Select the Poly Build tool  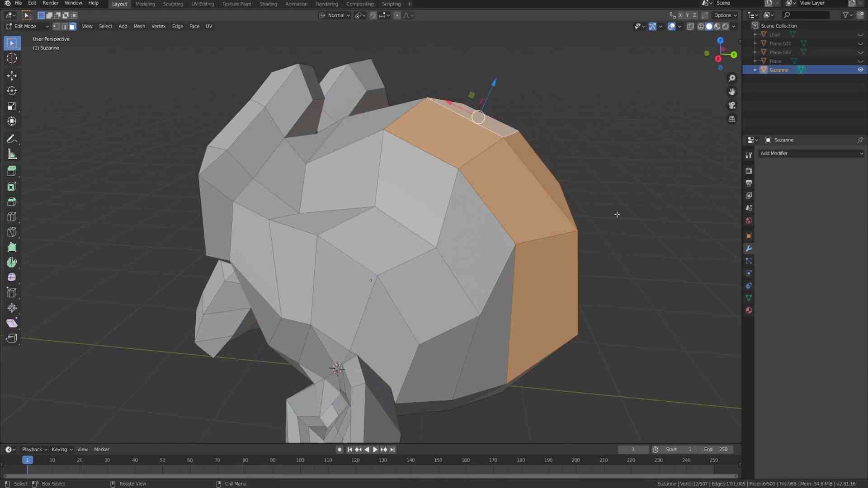tap(12, 247)
